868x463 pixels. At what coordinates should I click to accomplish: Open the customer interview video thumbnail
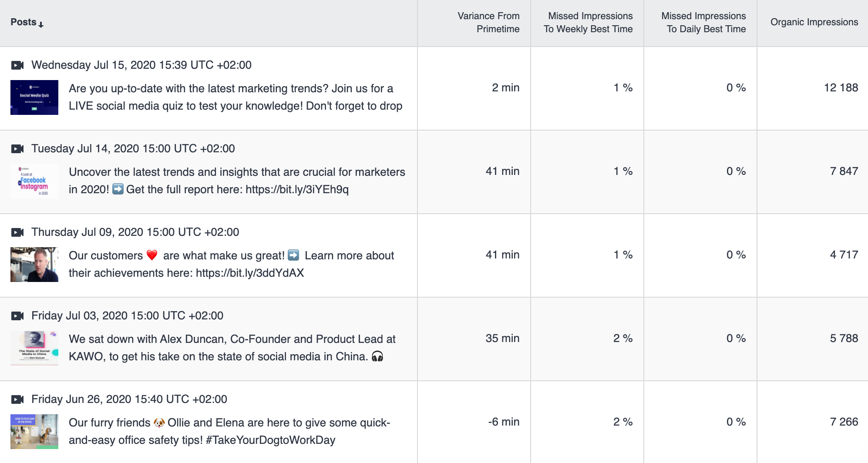pos(34,265)
